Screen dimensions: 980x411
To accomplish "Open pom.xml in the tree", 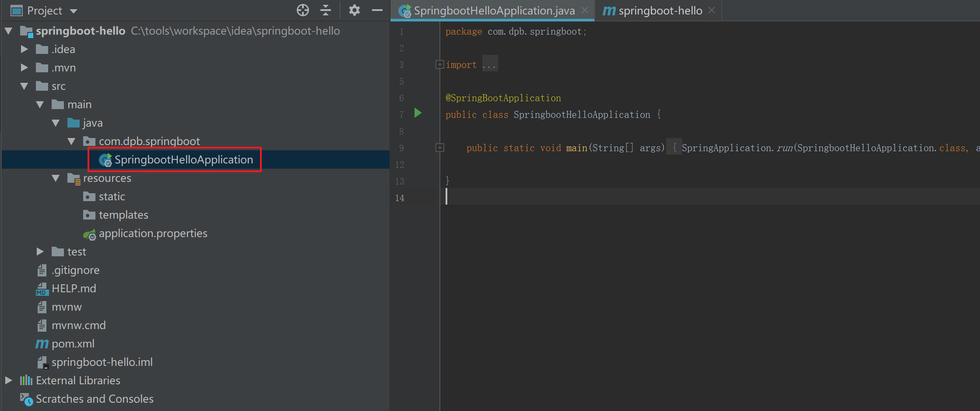I will [x=73, y=344].
